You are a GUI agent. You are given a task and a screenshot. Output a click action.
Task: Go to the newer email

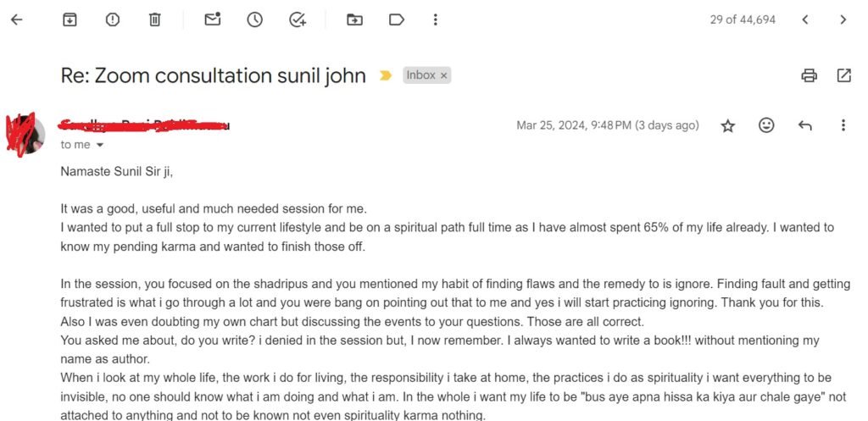pos(805,19)
